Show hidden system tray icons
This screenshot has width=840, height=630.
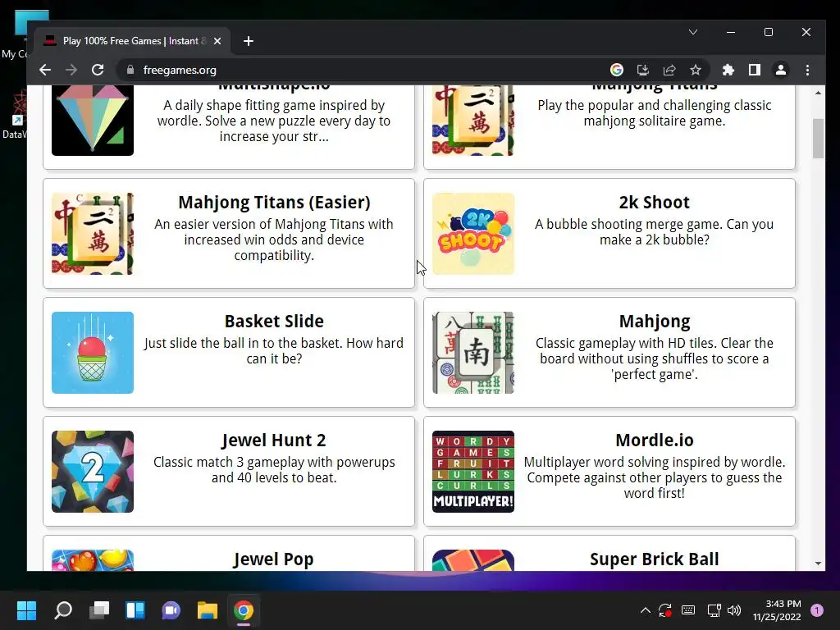pyautogui.click(x=646, y=610)
